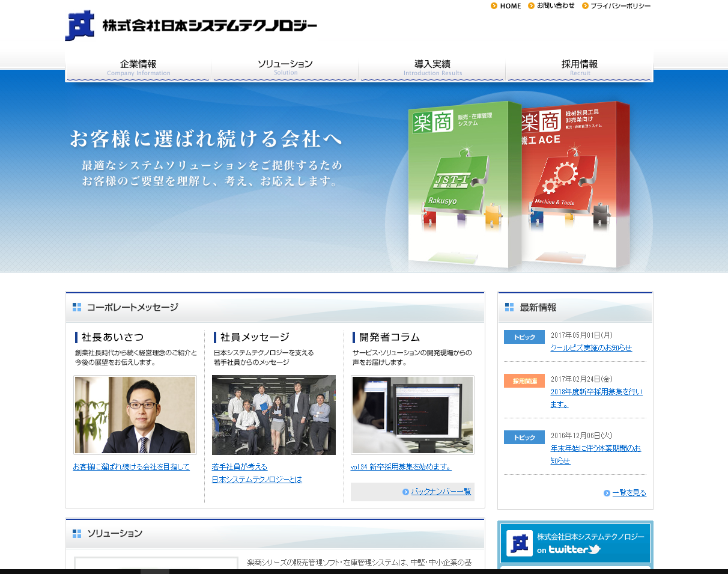Click the 最新情報 panel header icon
Image resolution: width=728 pixels, height=574 pixels.
508,307
